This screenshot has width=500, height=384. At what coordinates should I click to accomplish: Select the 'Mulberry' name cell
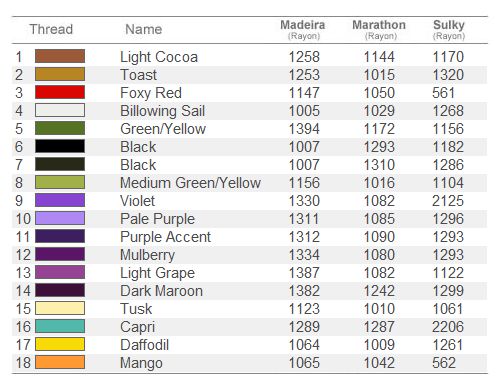(147, 255)
